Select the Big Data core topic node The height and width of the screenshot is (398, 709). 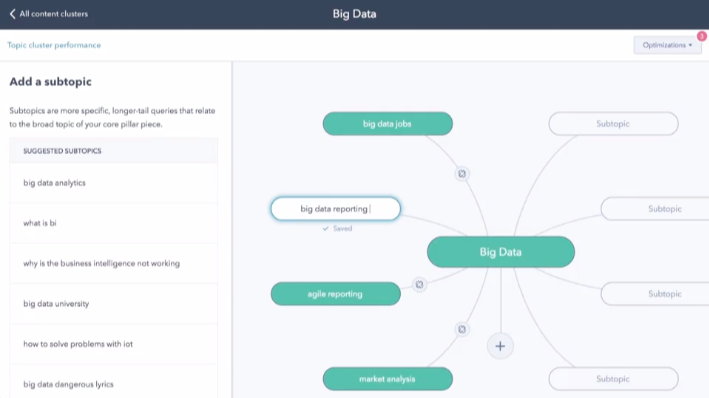point(501,252)
